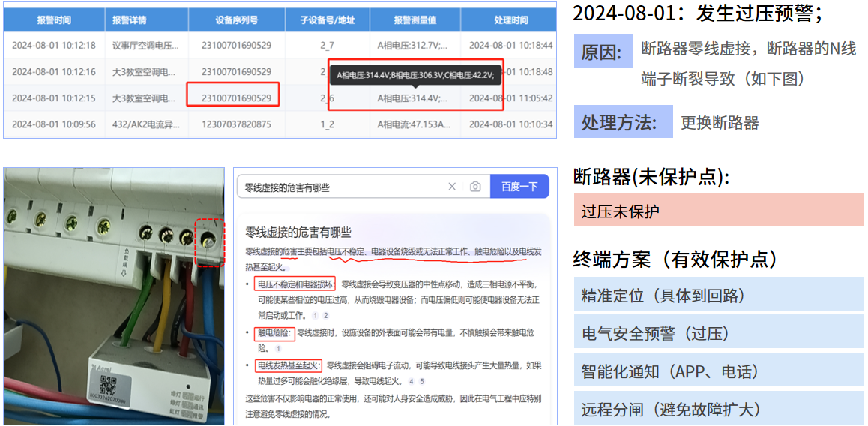
Task: Click the 电压不稳定和电器损坏 bullet label
Action: 295,284
